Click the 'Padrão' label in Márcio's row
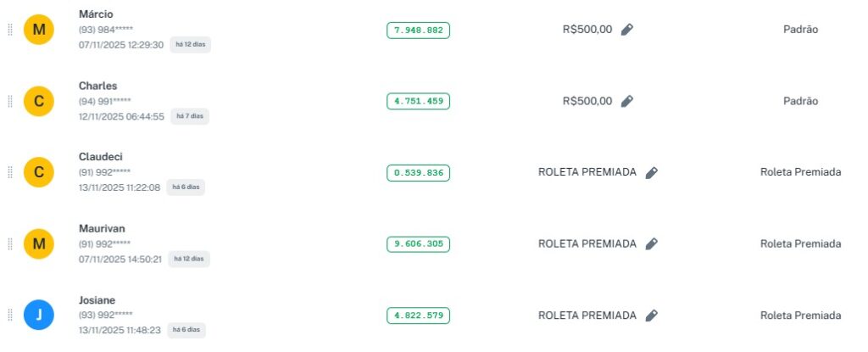Screen dimensions: 868x352 click(x=800, y=30)
